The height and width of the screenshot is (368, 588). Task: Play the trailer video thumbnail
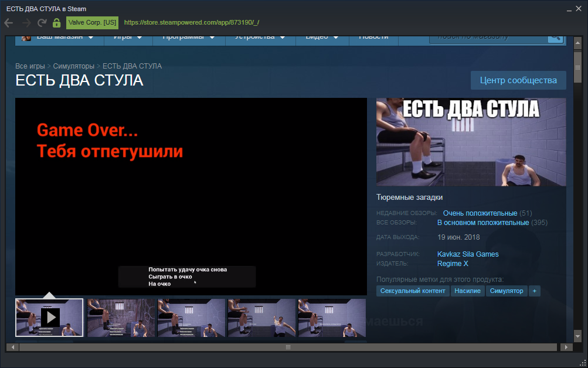(x=49, y=318)
